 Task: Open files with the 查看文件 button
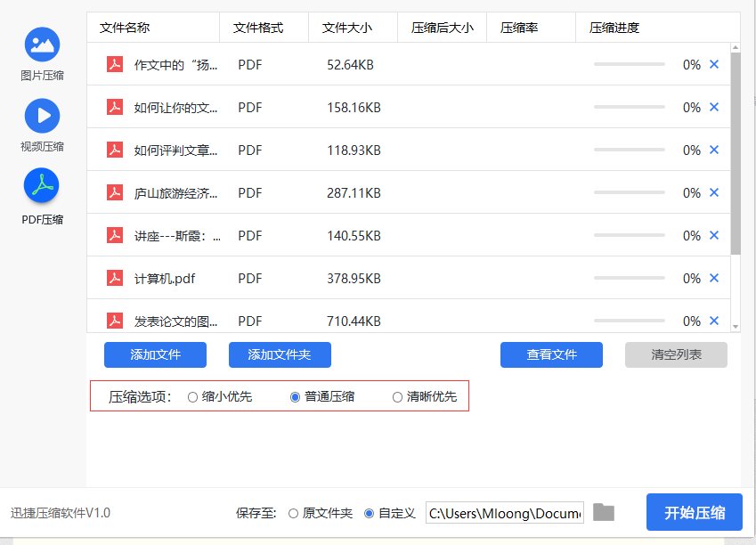click(x=551, y=354)
